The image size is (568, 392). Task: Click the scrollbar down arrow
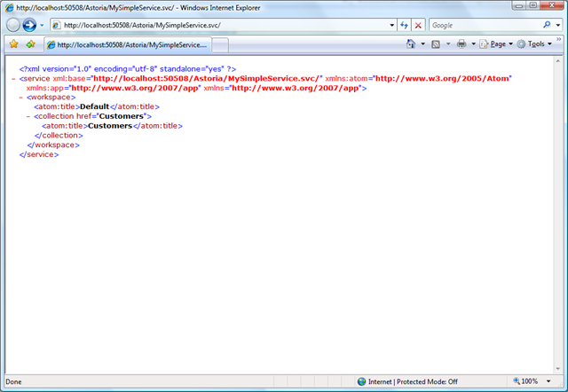pos(558,368)
